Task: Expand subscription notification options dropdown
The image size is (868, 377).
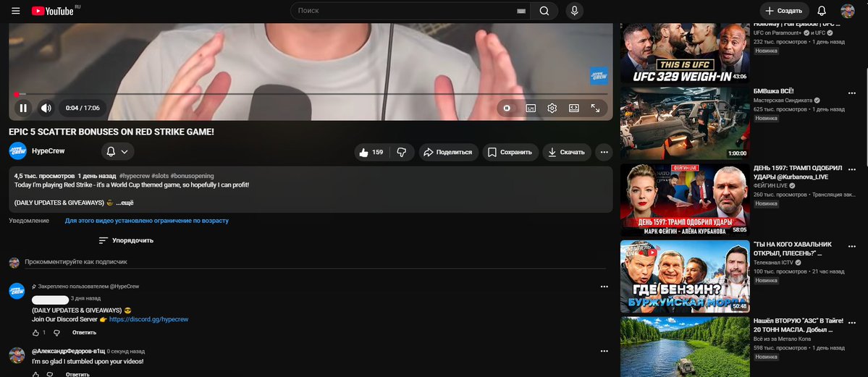Action: [117, 152]
